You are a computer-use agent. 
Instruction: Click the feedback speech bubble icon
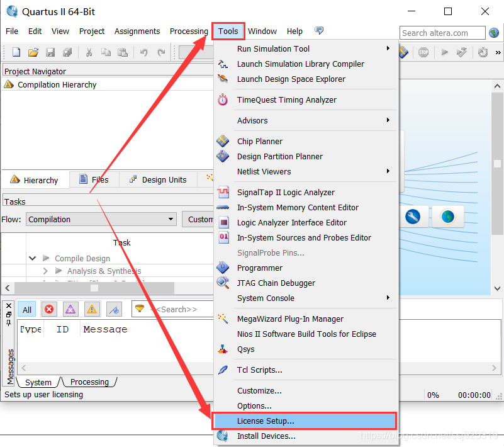pyautogui.click(x=319, y=31)
